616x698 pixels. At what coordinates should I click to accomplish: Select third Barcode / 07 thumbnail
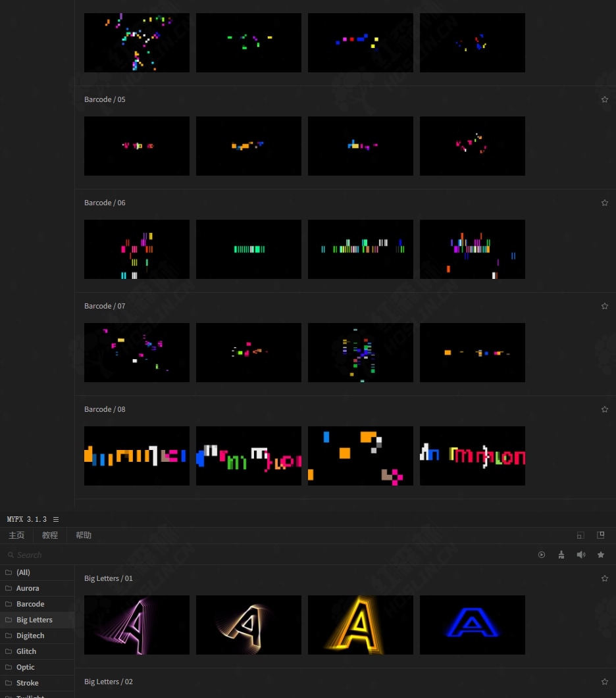(x=361, y=353)
